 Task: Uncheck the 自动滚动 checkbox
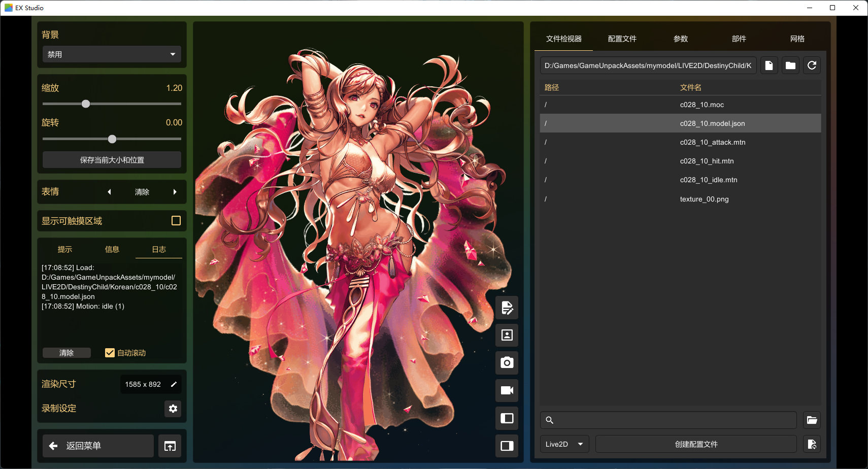[110, 353]
